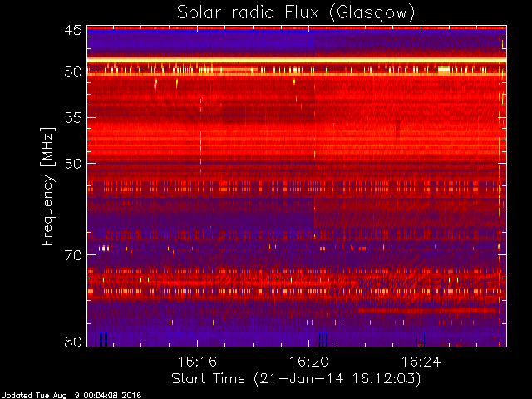Screen dimensions: 532x399
Task: Click the "Frequency [MHz]" axis label
Action: [x=47, y=186]
